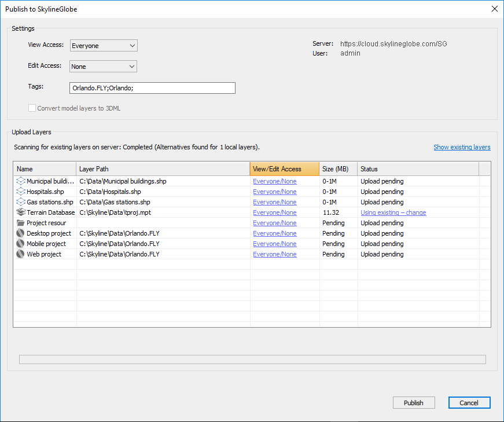
Task: Open the Show existing layers link
Action: tap(462, 147)
